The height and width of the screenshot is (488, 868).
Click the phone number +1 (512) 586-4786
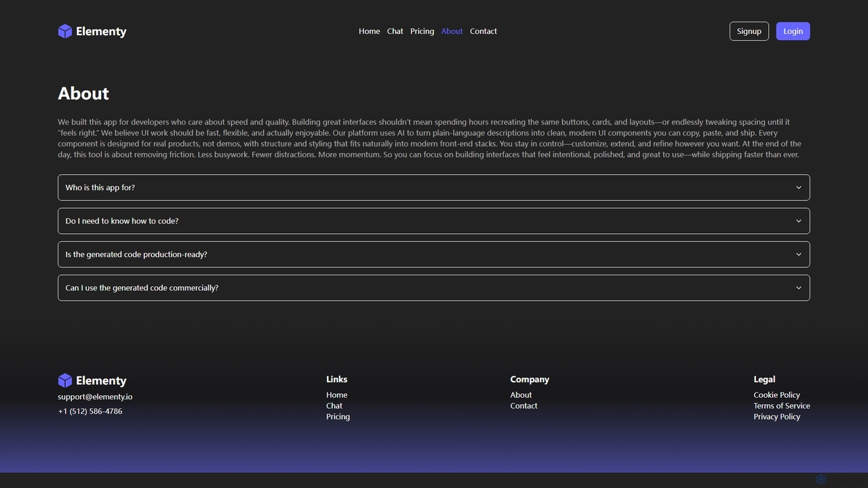pyautogui.click(x=90, y=411)
